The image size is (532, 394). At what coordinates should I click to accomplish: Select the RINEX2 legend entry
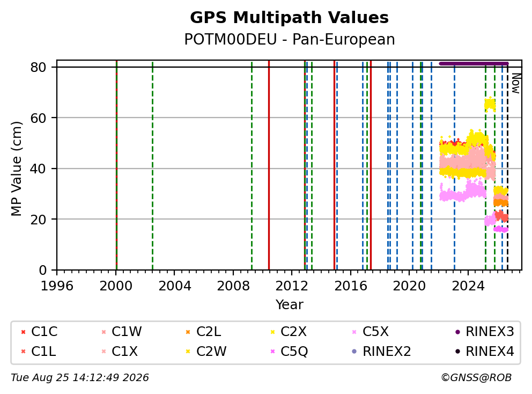coord(382,352)
